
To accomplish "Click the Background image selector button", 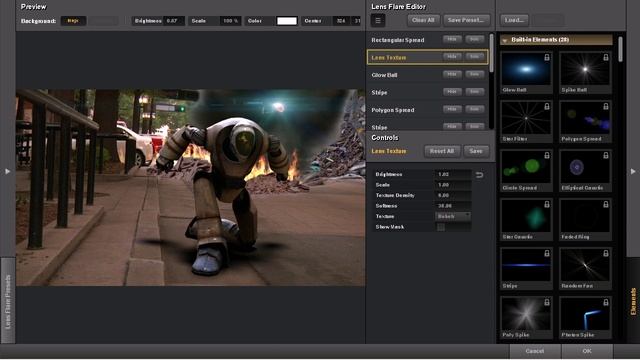I will point(73,21).
